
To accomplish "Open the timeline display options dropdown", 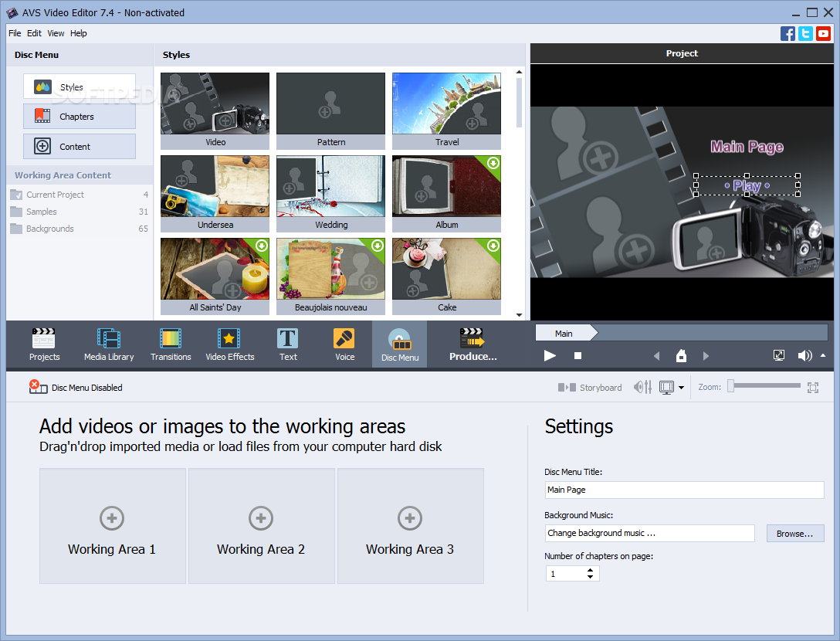I will pyautogui.click(x=681, y=388).
